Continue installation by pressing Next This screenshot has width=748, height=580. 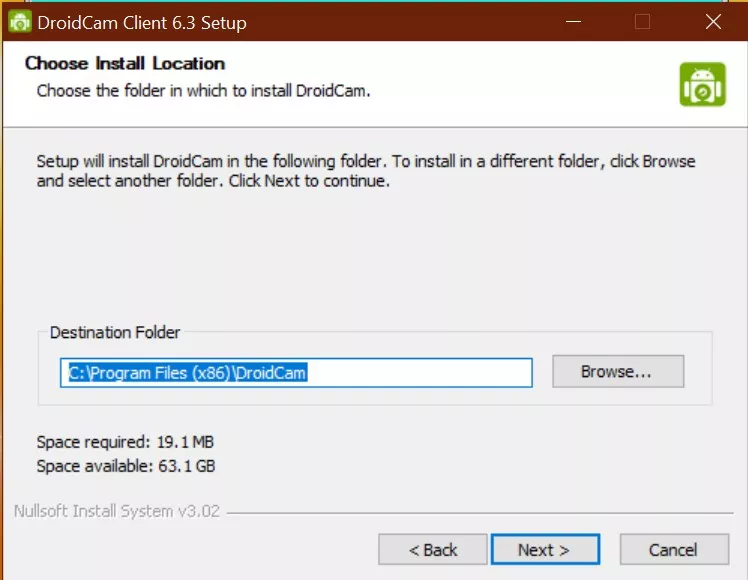(x=544, y=550)
